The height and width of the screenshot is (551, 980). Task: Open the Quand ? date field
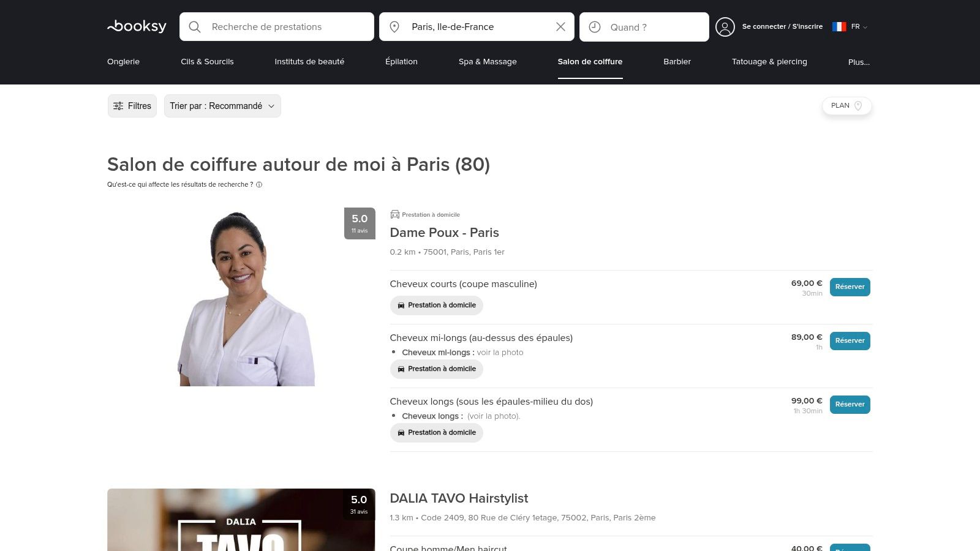click(644, 27)
